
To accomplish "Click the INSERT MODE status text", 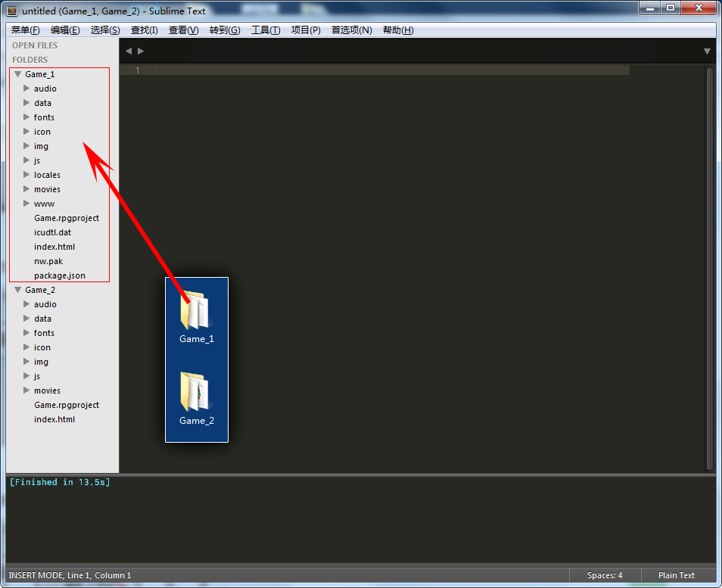I will 70,575.
